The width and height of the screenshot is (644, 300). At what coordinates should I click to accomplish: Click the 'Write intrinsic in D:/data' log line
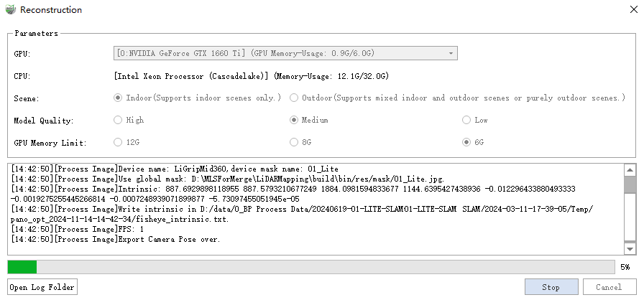[302, 214]
